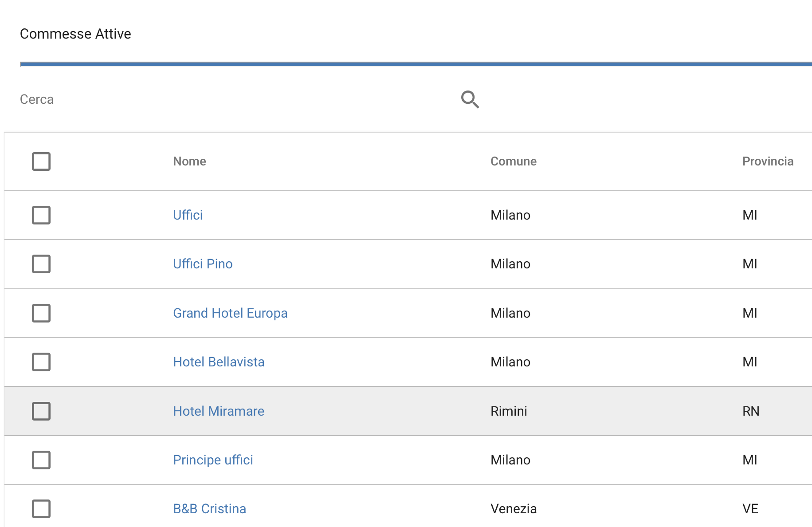This screenshot has height=527, width=812.
Task: Sort by the Comune column header
Action: pos(514,161)
